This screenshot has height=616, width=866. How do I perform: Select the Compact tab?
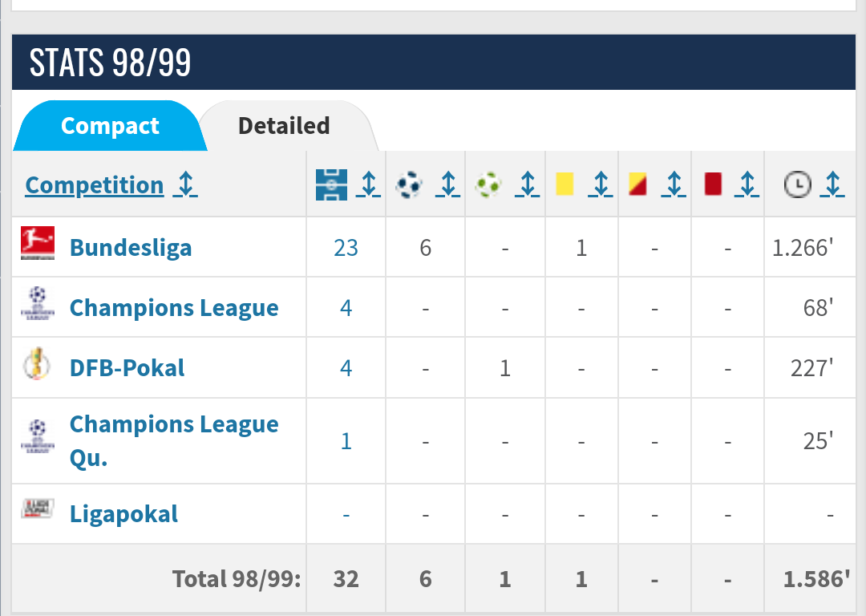point(110,126)
